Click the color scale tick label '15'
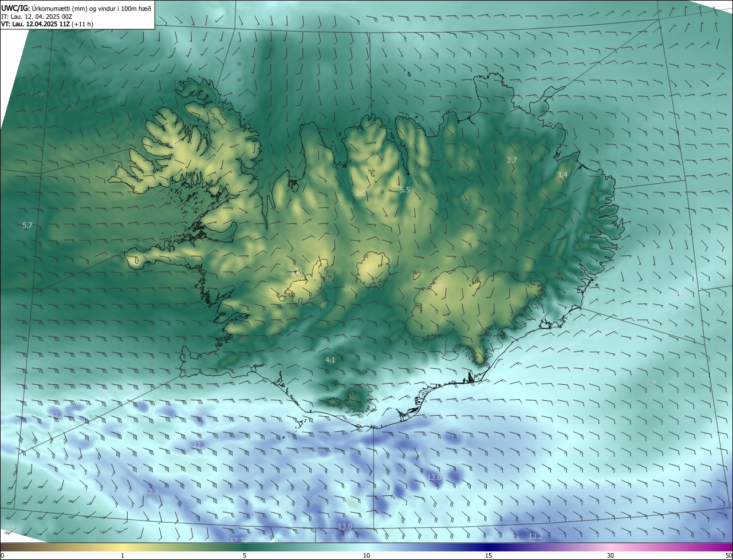Image resolution: width=733 pixels, height=560 pixels. (x=488, y=555)
